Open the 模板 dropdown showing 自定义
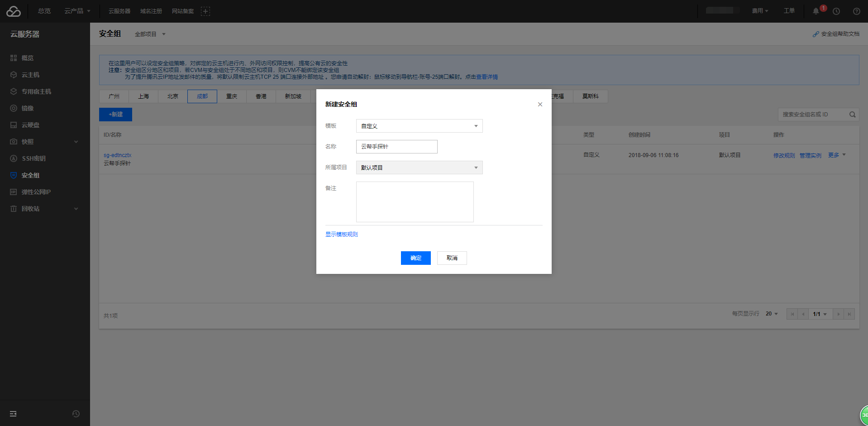 point(419,126)
